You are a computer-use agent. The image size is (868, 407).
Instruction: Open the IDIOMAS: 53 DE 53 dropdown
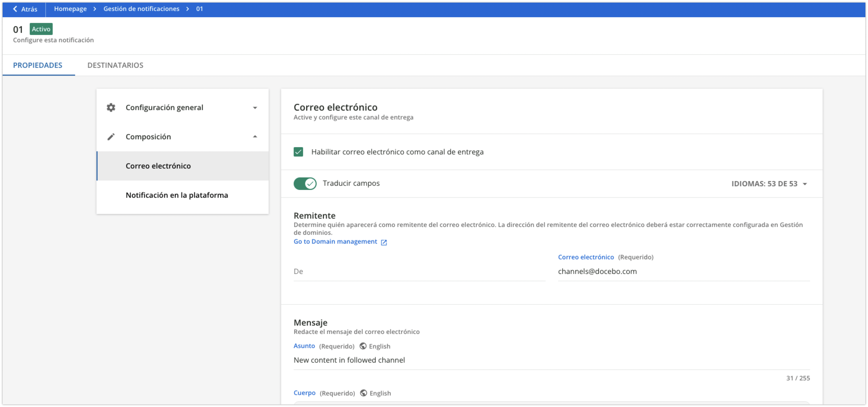click(x=769, y=184)
